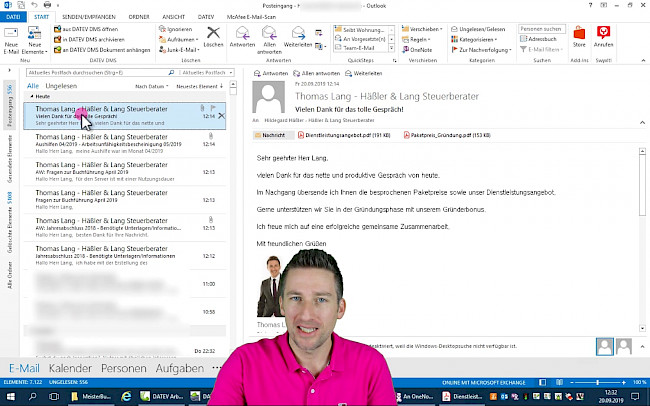
Task: Click an DATEV DMS Dokument anhängen
Action: (x=102, y=50)
